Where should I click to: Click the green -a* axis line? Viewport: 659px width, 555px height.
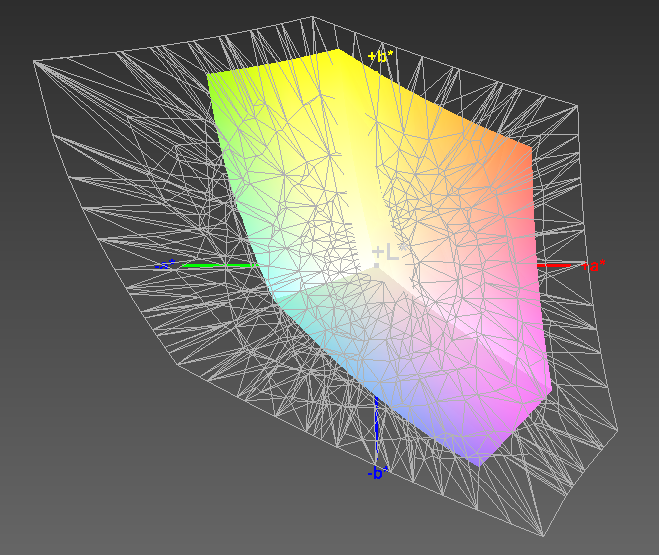point(219,266)
